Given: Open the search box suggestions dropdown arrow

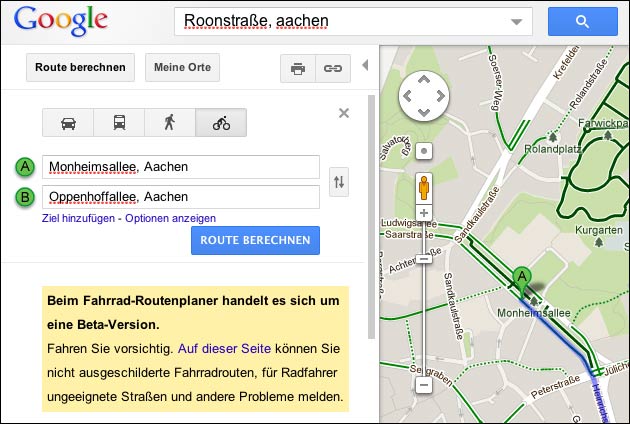Looking at the screenshot, I should click(x=516, y=22).
